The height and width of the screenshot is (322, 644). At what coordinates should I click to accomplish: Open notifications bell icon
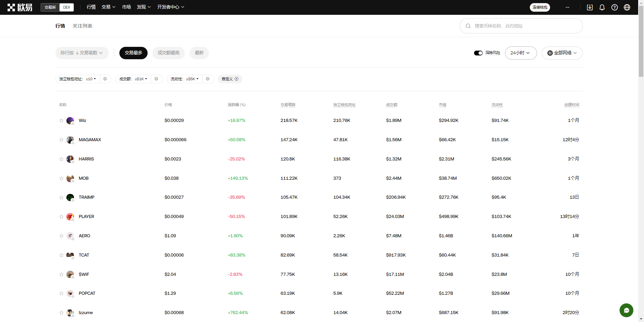602,7
